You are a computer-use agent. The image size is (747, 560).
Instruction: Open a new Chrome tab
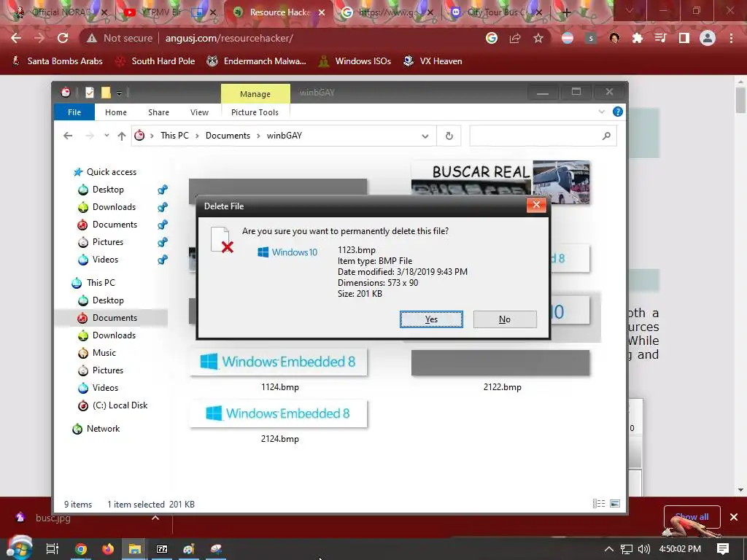pyautogui.click(x=566, y=12)
